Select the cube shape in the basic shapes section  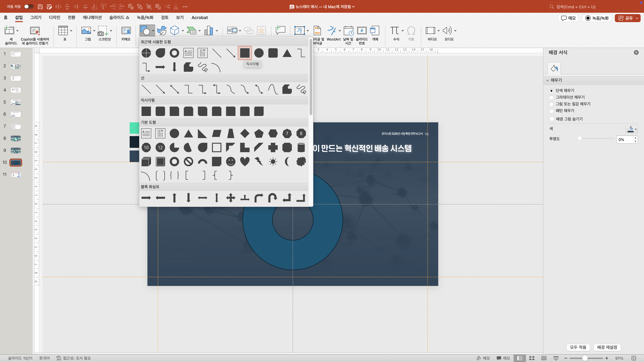146,161
